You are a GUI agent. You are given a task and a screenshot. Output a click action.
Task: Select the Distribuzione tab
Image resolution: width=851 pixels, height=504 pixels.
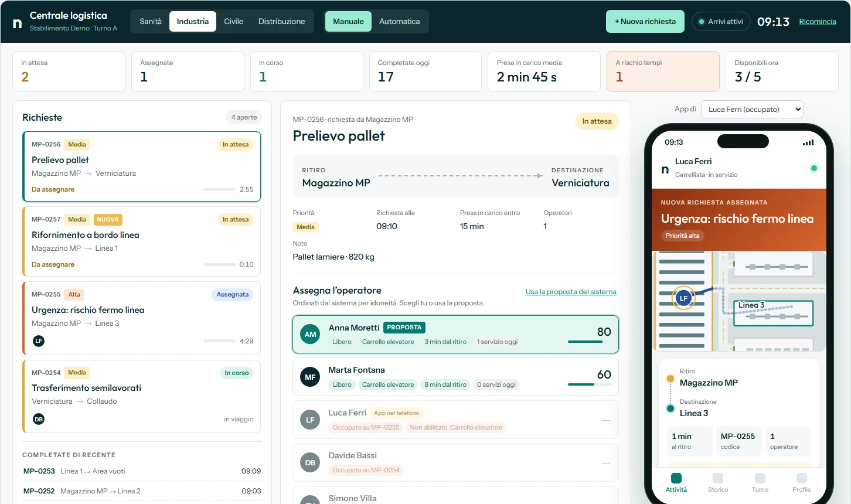tap(281, 22)
